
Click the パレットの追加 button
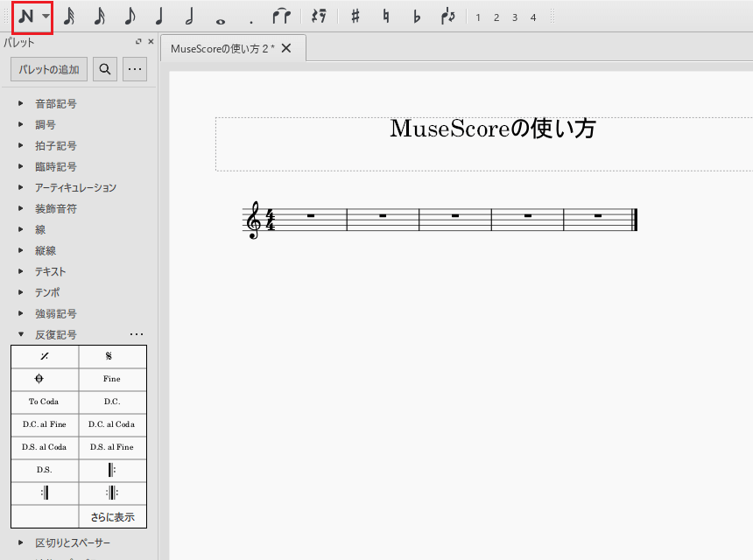49,69
